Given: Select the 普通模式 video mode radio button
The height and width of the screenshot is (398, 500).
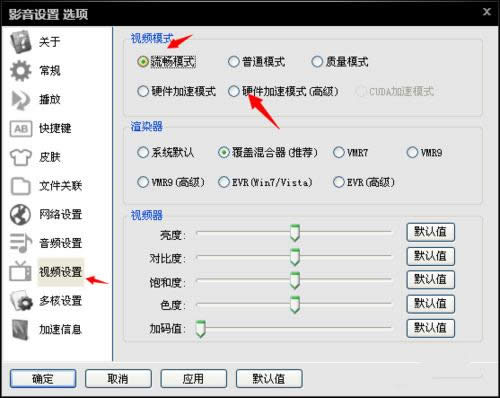Looking at the screenshot, I should 233,62.
